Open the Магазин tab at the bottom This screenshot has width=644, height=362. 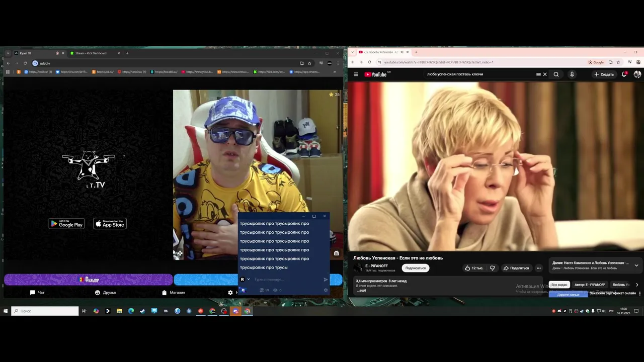(x=174, y=293)
